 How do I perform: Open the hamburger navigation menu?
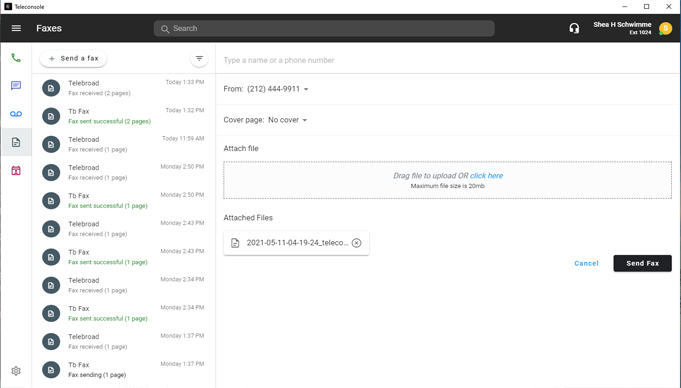[16, 28]
